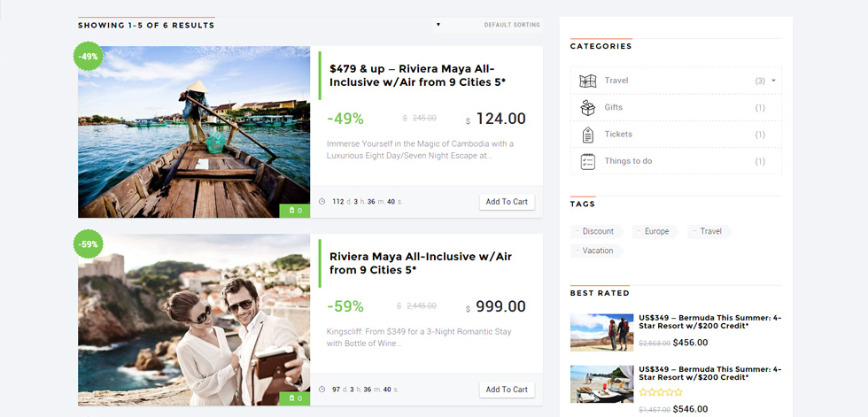The image size is (868, 417).
Task: Click the Things to do checklist icon
Action: click(x=587, y=161)
